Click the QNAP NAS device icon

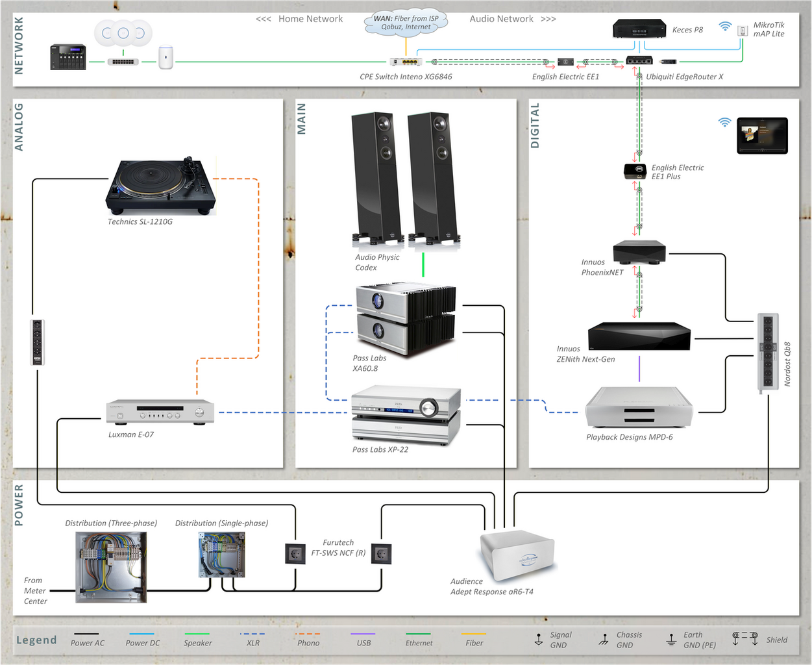point(68,57)
